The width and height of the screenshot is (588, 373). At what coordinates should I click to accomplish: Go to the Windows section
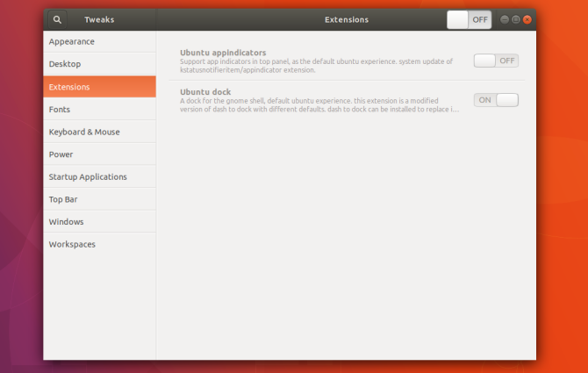(99, 221)
